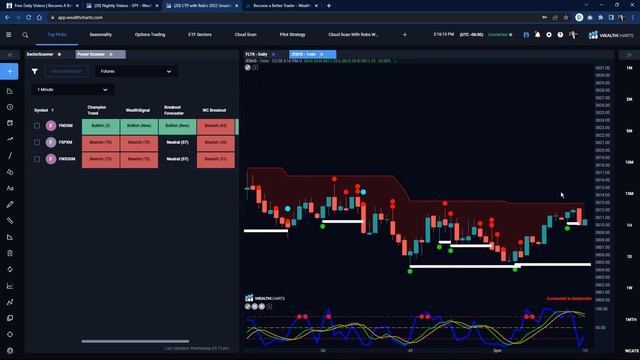Image resolution: width=640 pixels, height=360 pixels.
Task: Reload the browser page
Action: 29,18
